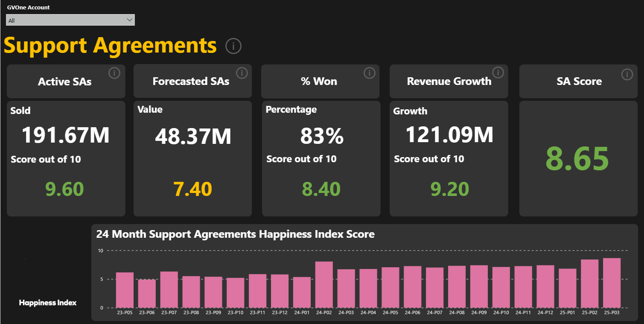This screenshot has width=644, height=324.
Task: Select the SA Score header tile
Action: coord(579,81)
